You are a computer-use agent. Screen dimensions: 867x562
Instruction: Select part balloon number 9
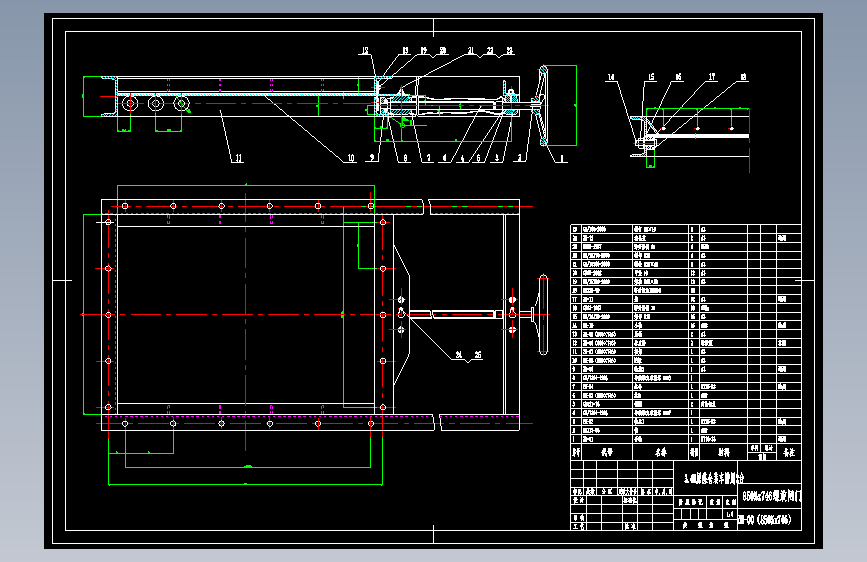[372, 158]
